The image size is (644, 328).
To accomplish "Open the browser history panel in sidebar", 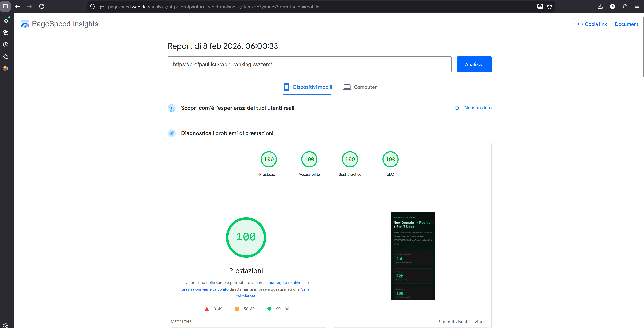I will point(6,45).
